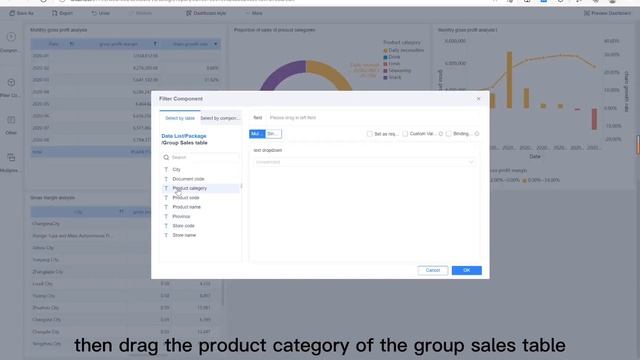Open the Filter Component icon in left sidebar
The height and width of the screenshot is (360, 640).
click(11, 82)
